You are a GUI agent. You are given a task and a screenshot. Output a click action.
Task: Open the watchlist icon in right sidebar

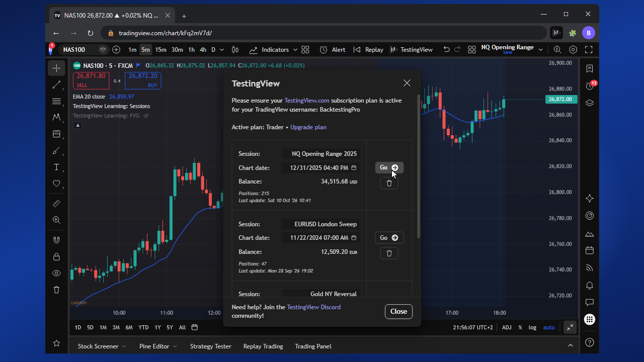590,69
